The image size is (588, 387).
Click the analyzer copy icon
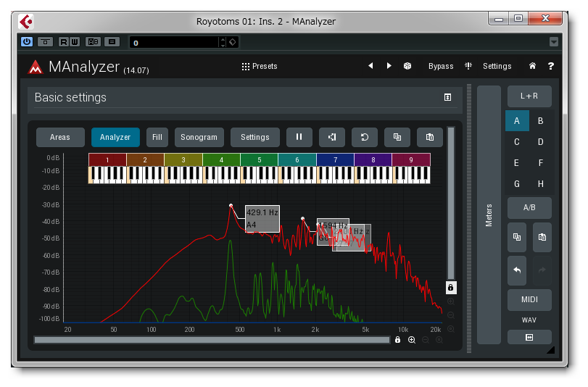coord(397,137)
